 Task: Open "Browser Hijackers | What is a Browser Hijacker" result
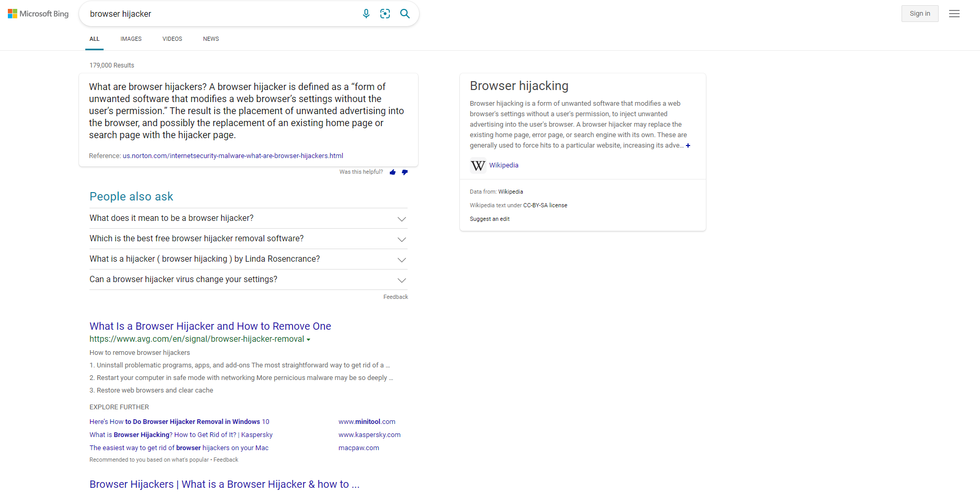point(224,484)
